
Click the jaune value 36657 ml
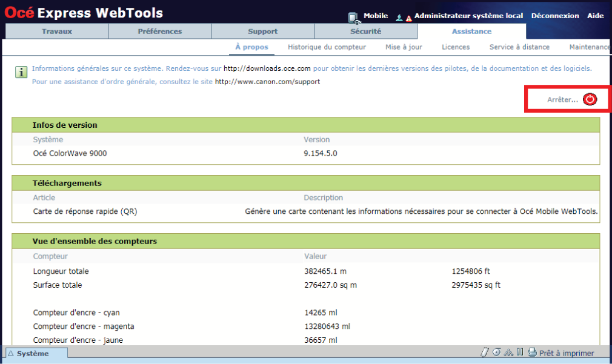[x=321, y=340]
